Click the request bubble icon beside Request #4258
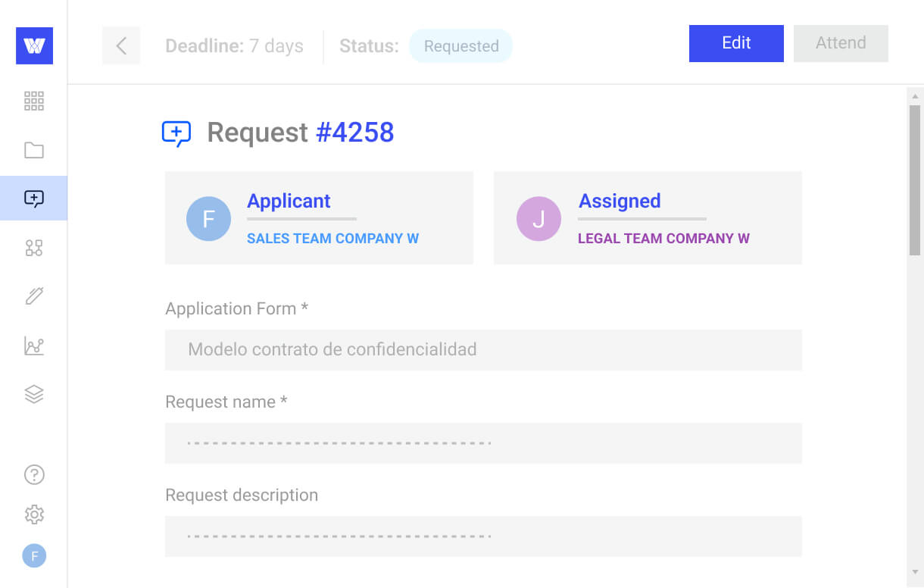Image resolution: width=924 pixels, height=588 pixels. pos(176,133)
